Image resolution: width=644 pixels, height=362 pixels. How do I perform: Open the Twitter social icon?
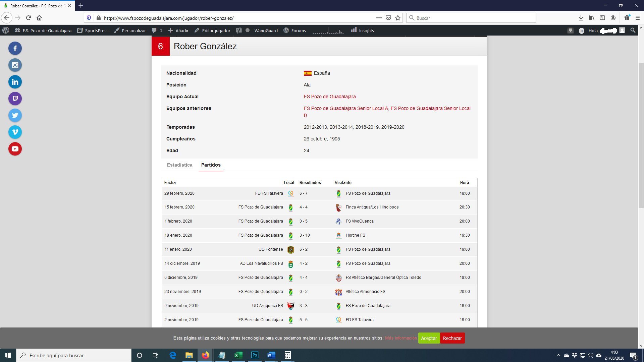coord(15,115)
